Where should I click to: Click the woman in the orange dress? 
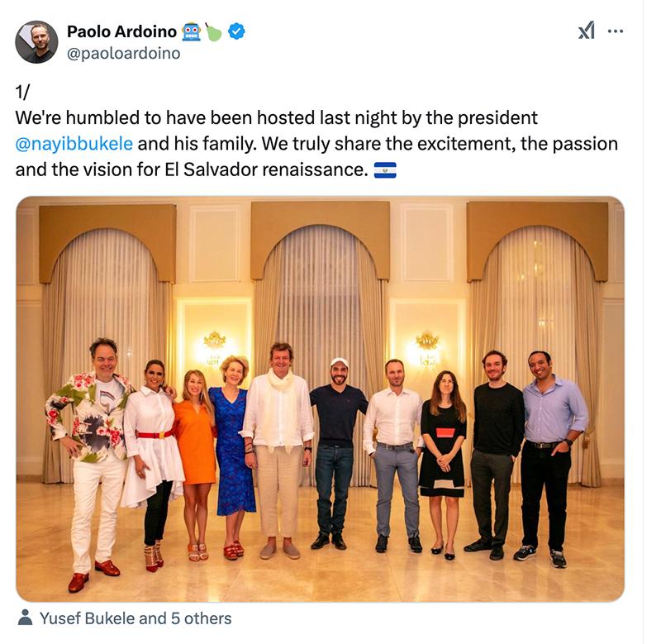tap(196, 446)
